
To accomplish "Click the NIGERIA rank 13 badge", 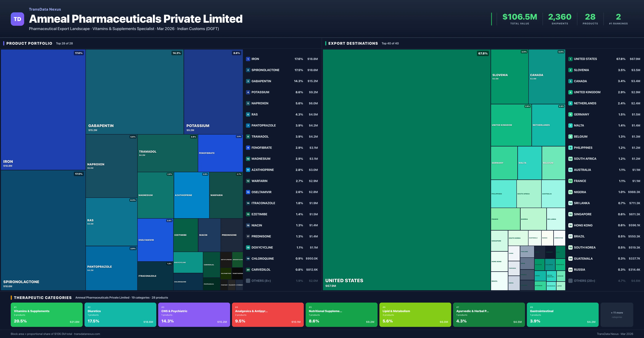I will 570,192.
